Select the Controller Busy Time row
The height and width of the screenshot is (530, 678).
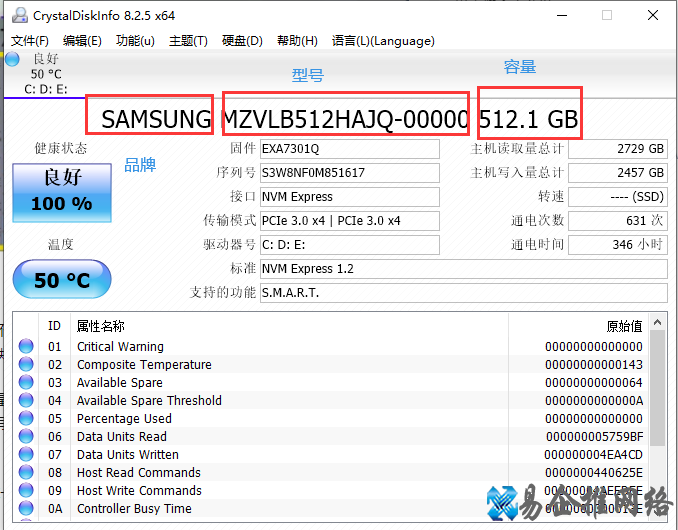[x=331, y=508]
